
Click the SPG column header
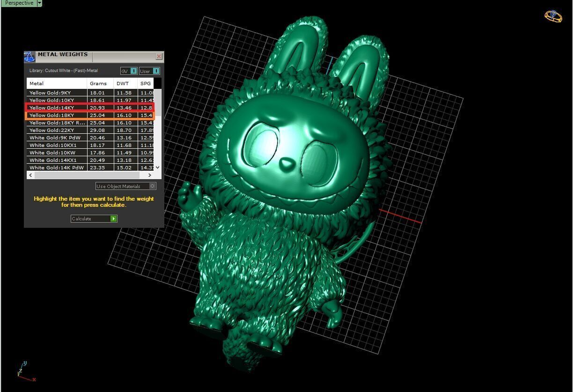point(146,83)
